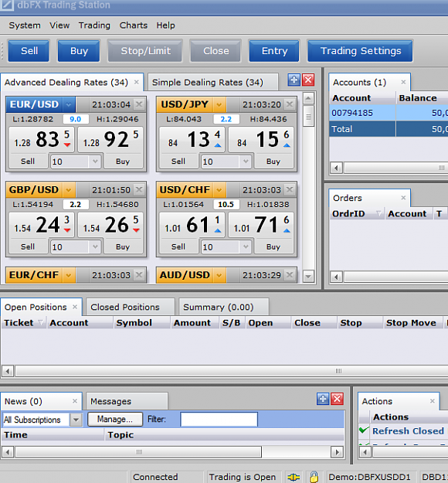
Task: Close the Accounts (1) tab
Action: pos(403,82)
